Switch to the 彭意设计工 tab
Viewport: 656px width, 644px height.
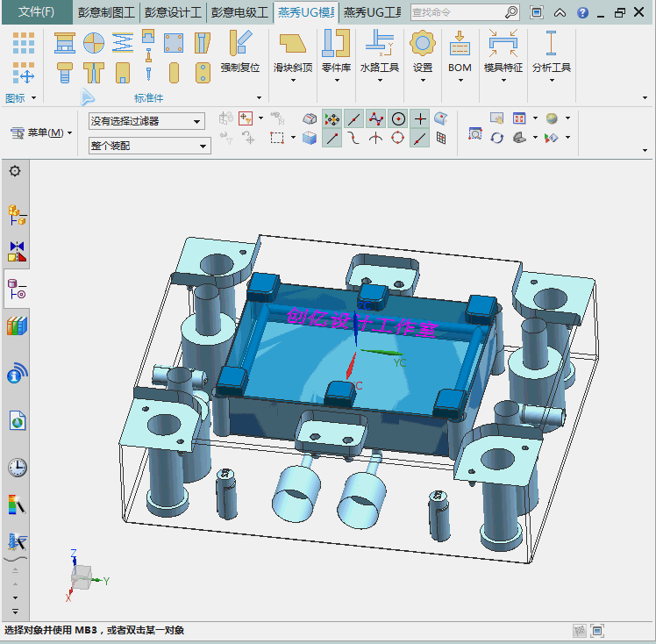173,12
